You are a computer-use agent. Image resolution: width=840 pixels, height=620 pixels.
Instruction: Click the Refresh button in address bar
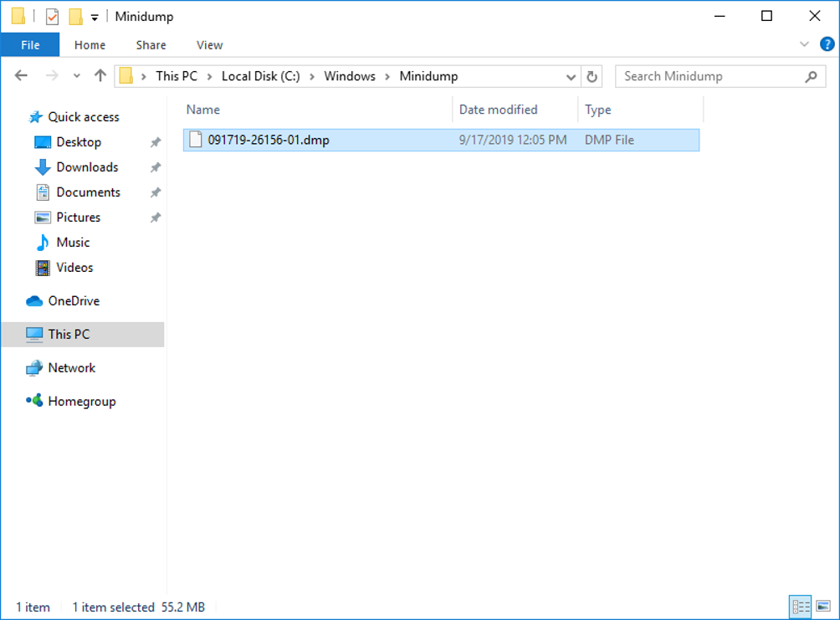592,76
